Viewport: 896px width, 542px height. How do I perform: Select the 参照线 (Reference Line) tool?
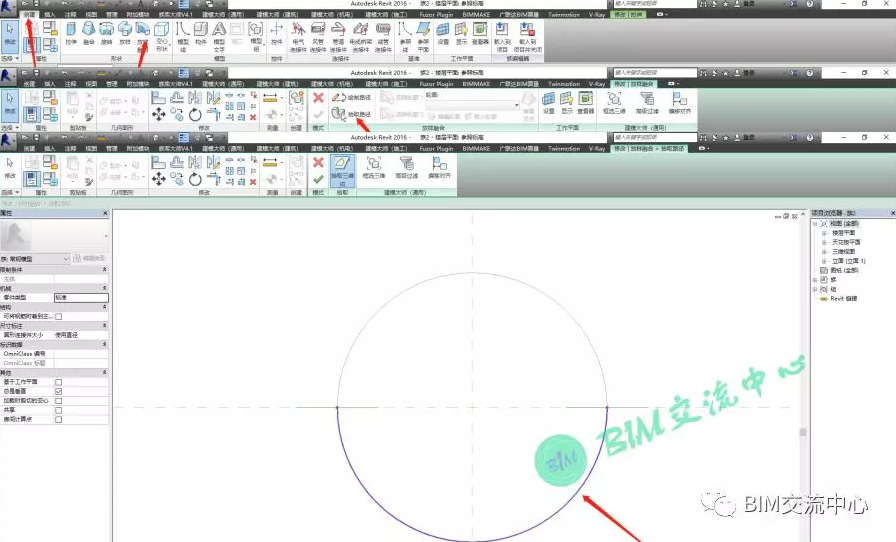[x=405, y=37]
